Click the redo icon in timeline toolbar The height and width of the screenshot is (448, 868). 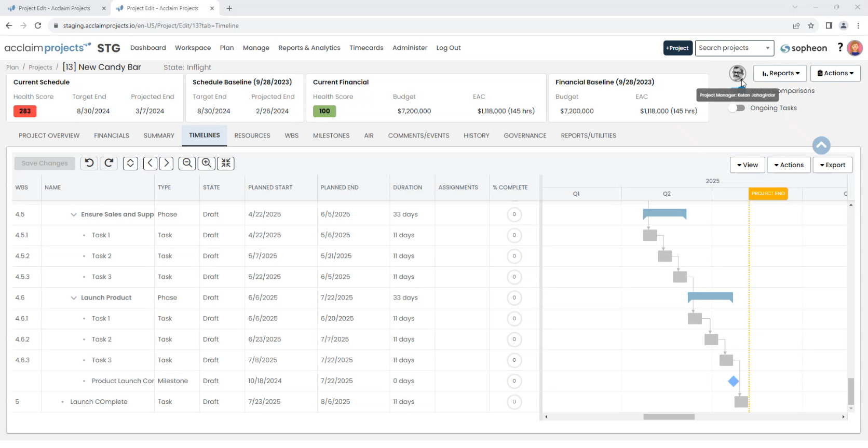pos(109,163)
